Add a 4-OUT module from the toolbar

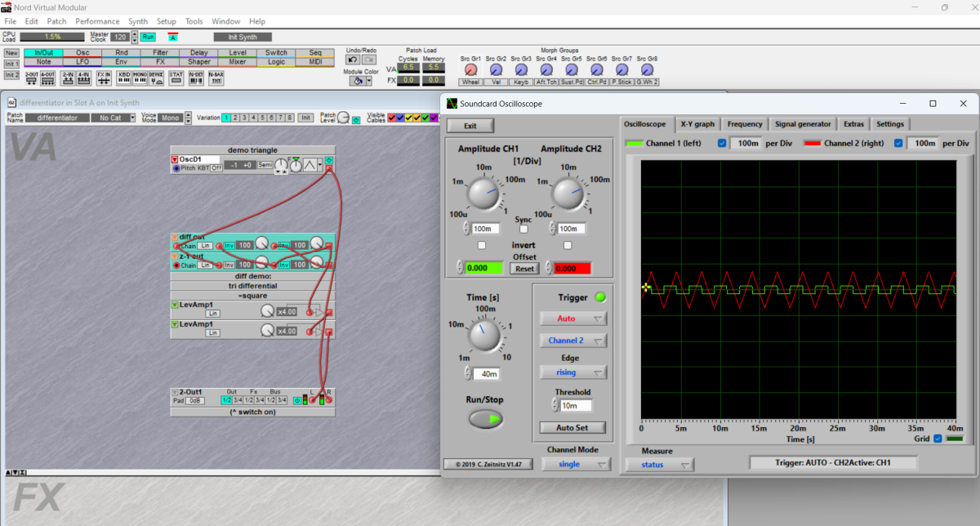click(48, 78)
